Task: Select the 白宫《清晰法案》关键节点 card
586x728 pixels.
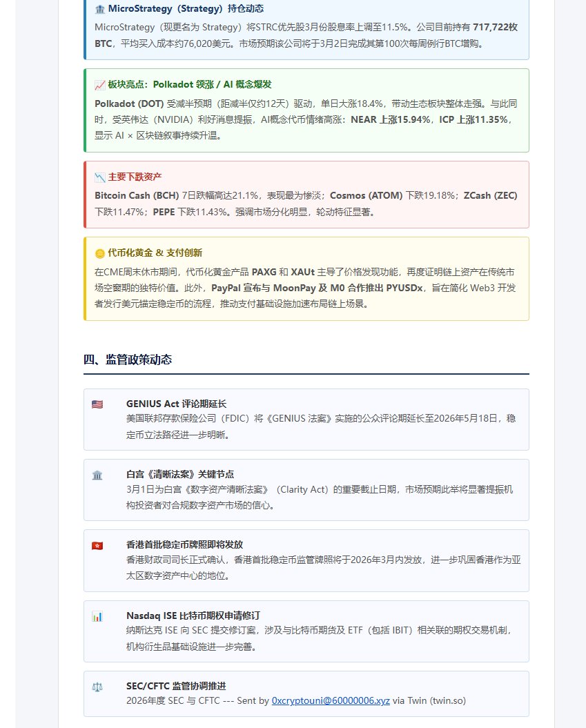Action: coord(307,489)
